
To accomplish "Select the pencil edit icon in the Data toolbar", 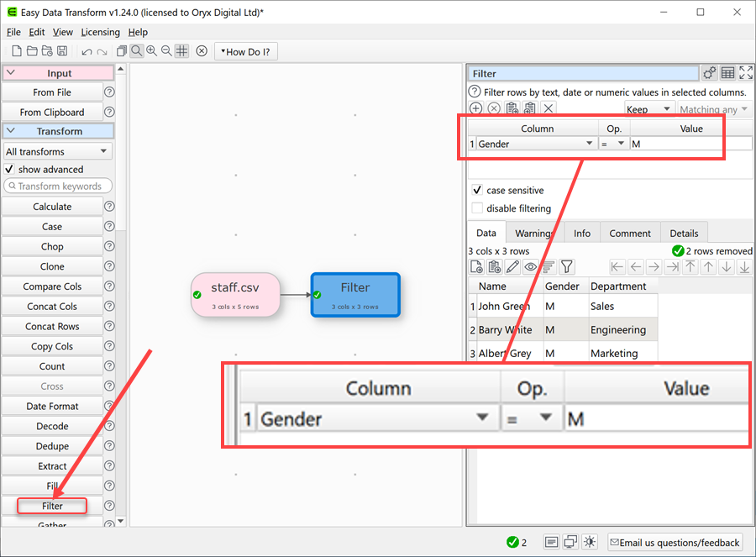I will click(x=512, y=266).
